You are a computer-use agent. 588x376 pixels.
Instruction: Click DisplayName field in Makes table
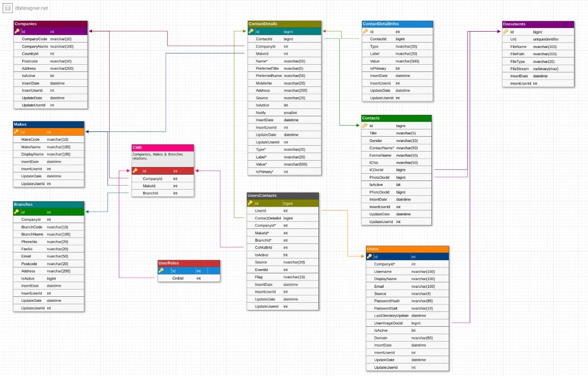(48, 154)
